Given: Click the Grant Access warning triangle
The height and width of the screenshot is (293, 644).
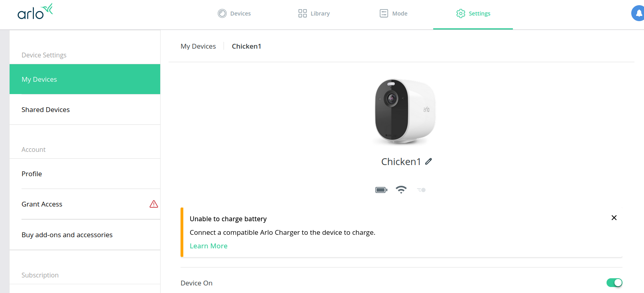Looking at the screenshot, I should tap(154, 204).
